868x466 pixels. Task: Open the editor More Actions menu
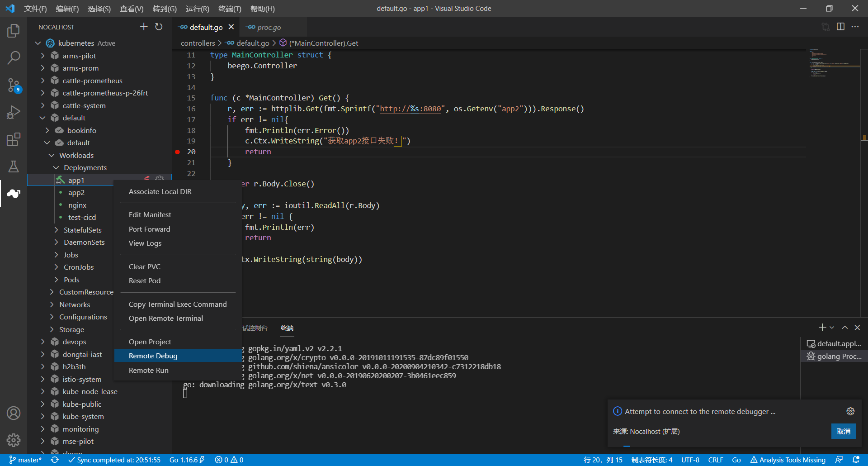tap(855, 27)
